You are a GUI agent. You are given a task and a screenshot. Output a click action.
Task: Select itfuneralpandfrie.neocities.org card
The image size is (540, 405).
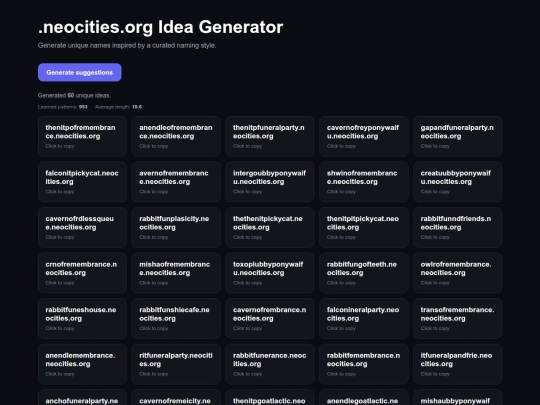457,364
